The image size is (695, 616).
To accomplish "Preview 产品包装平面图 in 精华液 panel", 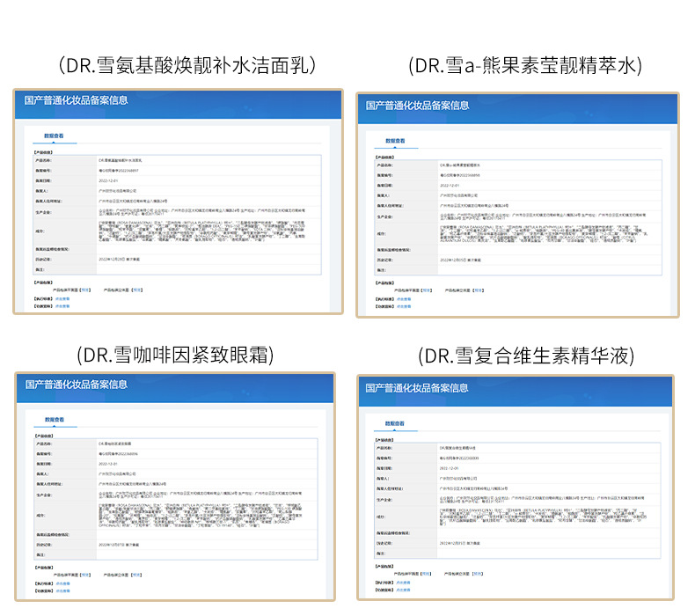I will click(x=426, y=574).
